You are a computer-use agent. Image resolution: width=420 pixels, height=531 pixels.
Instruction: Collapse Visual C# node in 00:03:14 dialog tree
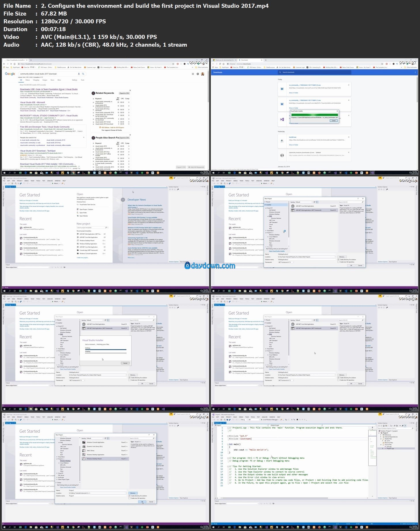coord(266,208)
